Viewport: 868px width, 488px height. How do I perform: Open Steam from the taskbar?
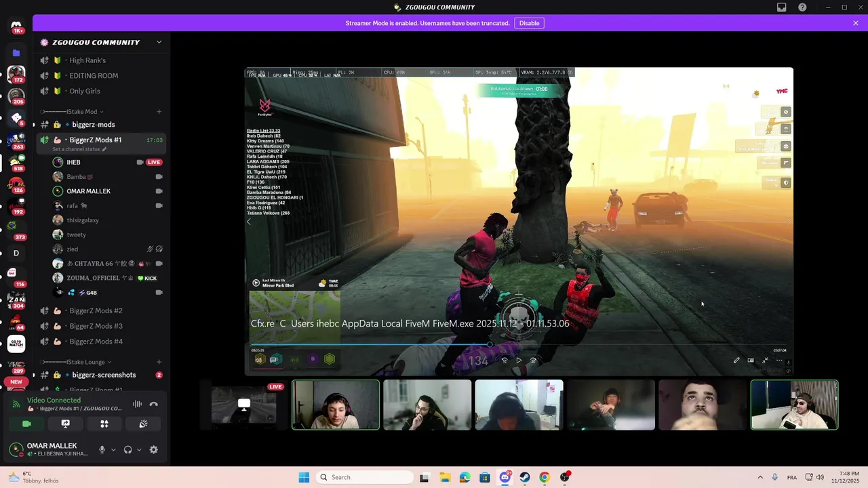(525, 477)
